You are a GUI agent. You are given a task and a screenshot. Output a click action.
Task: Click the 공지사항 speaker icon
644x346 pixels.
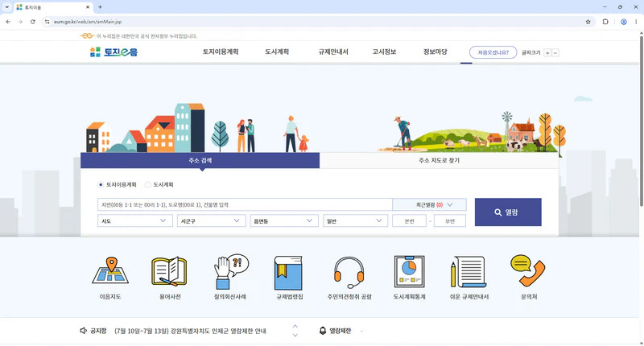click(84, 331)
